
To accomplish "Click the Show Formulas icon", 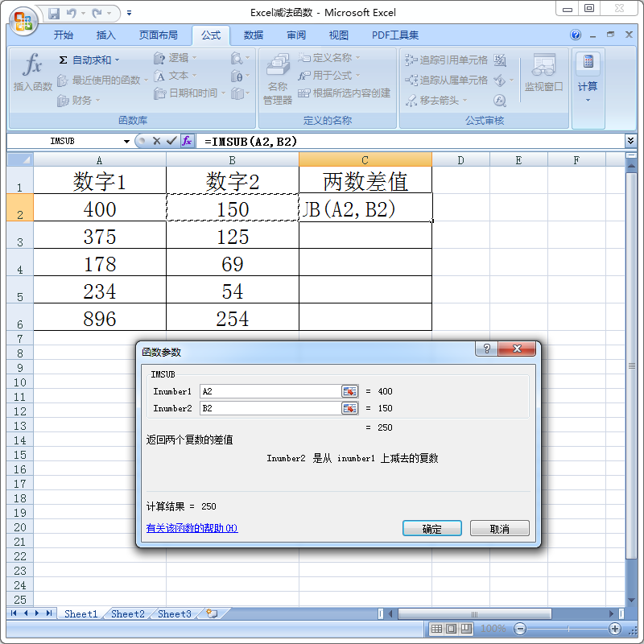I will [x=499, y=60].
